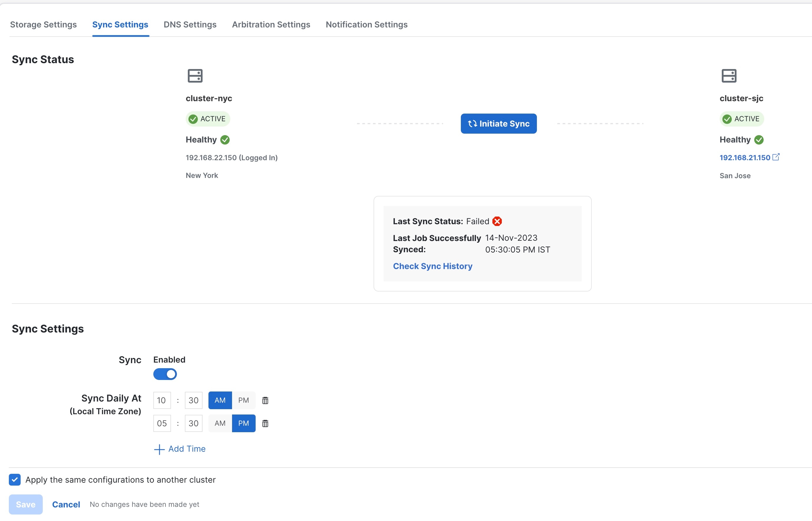Click the hour field showing 10
The width and height of the screenshot is (812, 521).
pos(162,400)
